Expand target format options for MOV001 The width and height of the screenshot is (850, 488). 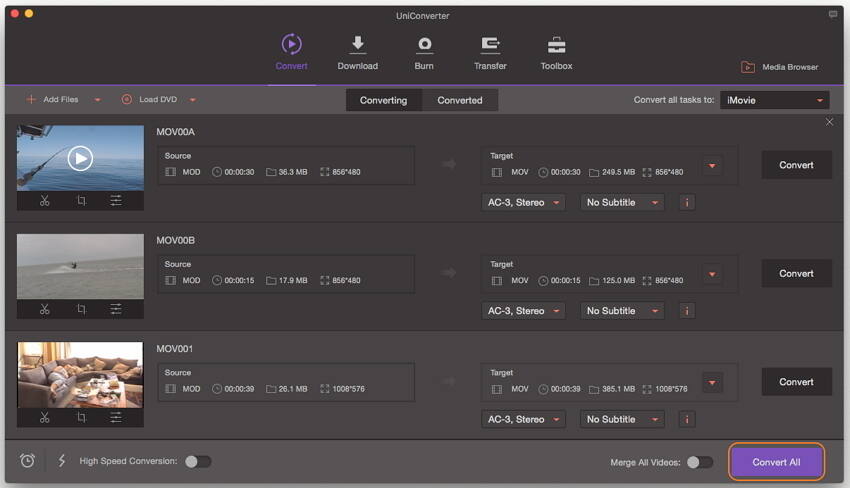click(712, 383)
